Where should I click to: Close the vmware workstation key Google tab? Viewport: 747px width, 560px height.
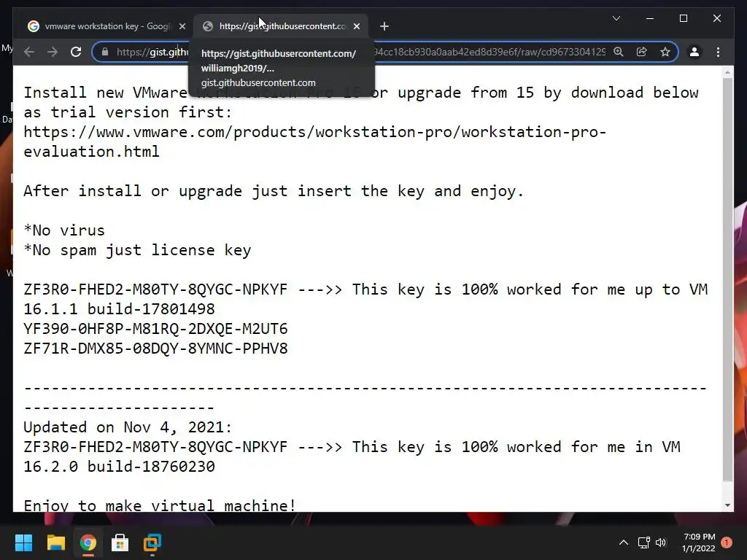click(182, 26)
